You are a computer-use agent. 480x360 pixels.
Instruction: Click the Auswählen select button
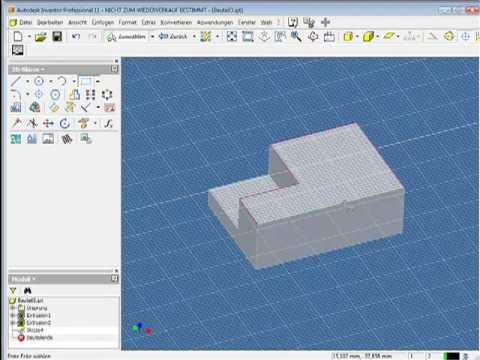click(126, 36)
